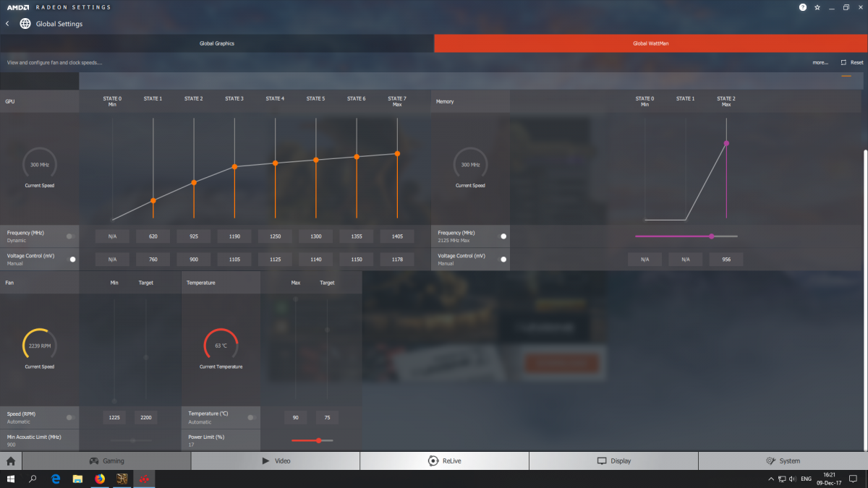868x488 pixels.
Task: Click GPU State 6 frequency field 1355
Action: coord(356,236)
